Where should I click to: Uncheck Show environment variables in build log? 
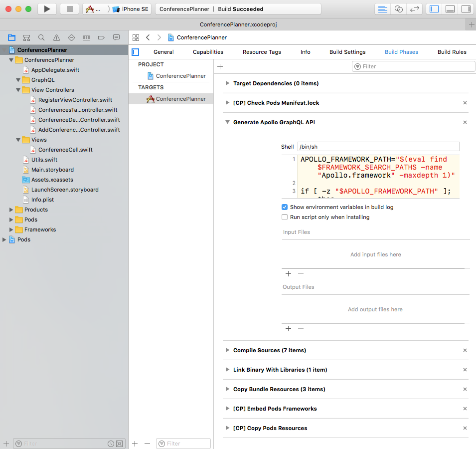[285, 207]
